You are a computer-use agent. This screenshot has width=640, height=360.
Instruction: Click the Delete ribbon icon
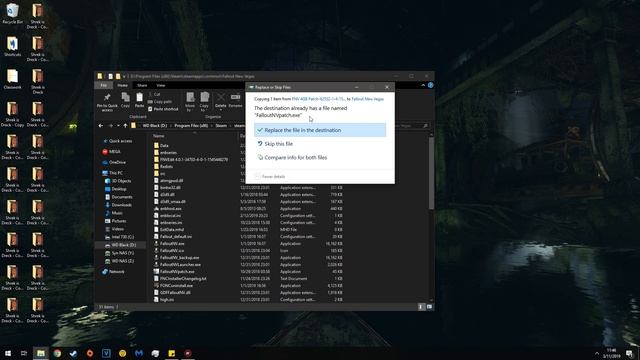tap(220, 101)
